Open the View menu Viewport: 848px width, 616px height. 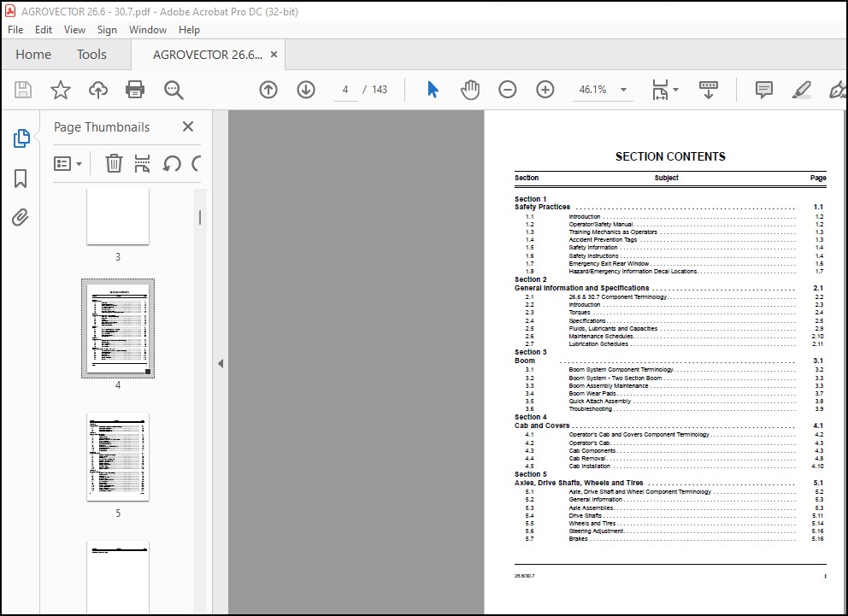(x=74, y=30)
